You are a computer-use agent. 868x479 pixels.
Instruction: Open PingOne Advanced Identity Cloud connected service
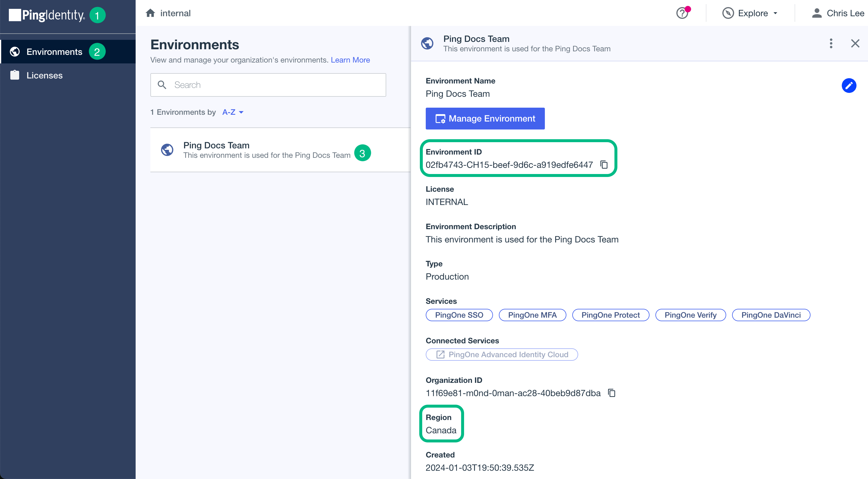[502, 354]
